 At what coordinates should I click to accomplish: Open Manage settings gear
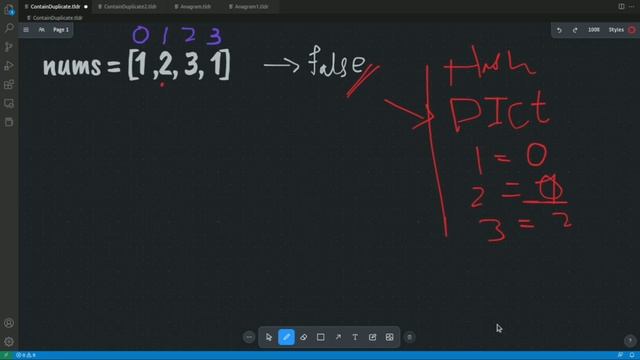pos(9,341)
